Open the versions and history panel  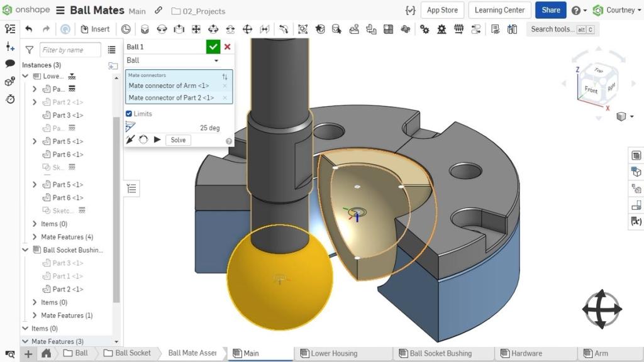pyautogui.click(x=9, y=99)
